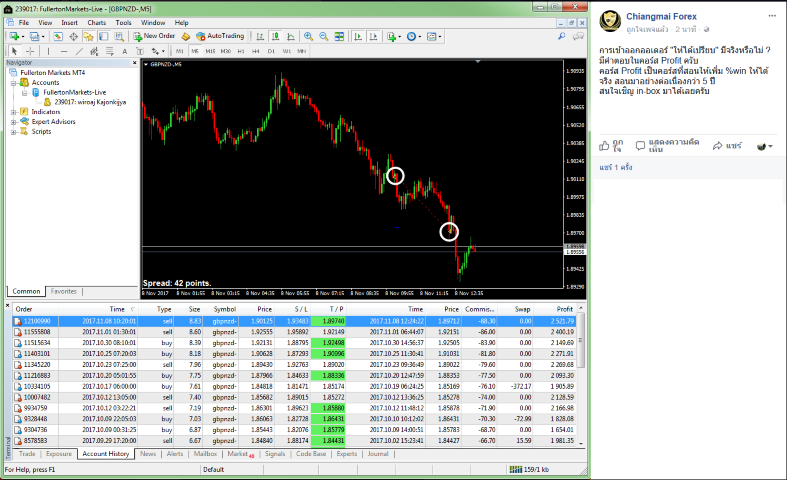Select the crosshair tool
Image resolution: width=787 pixels, height=480 pixels.
[30, 51]
